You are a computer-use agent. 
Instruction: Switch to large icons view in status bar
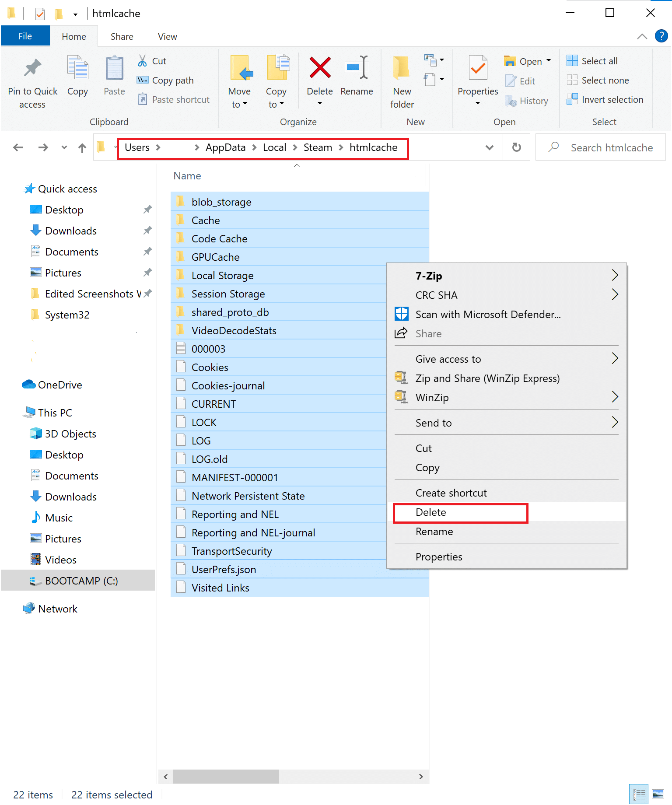pyautogui.click(x=658, y=794)
